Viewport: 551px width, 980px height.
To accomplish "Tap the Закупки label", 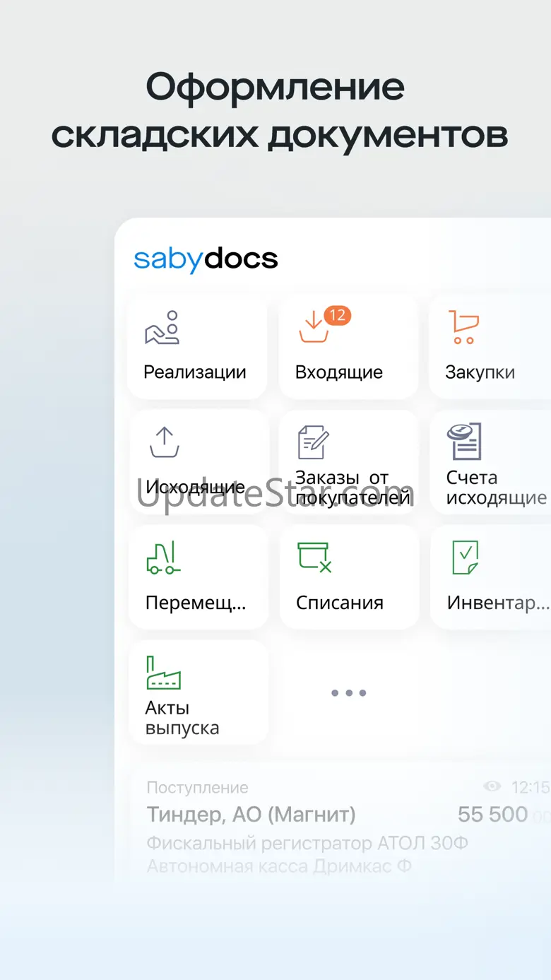I will (480, 372).
